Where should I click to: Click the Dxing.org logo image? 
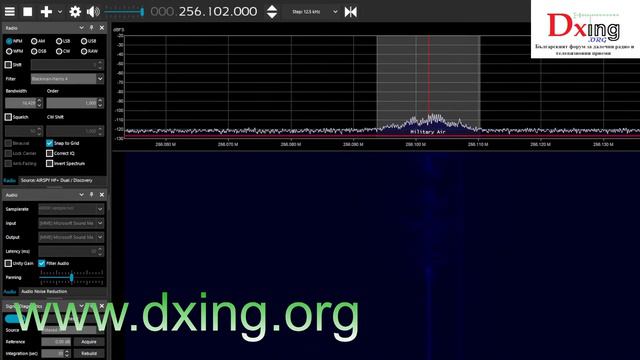click(585, 29)
